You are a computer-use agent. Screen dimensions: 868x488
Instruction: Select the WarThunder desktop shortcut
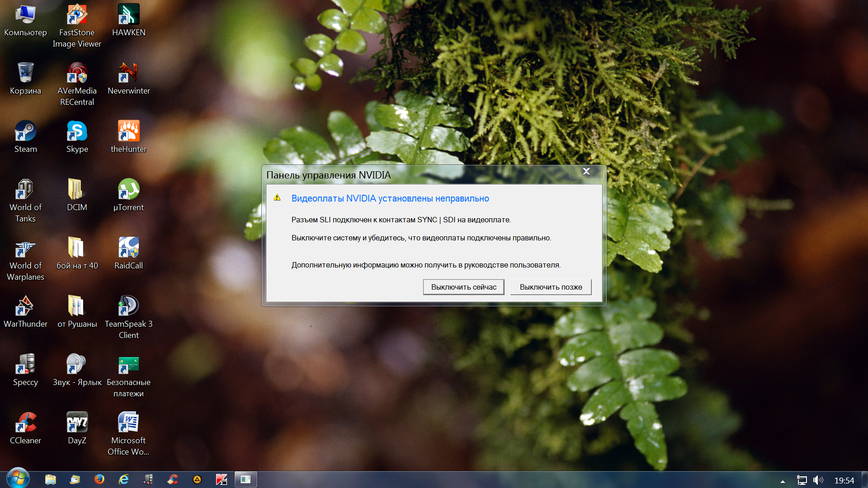pyautogui.click(x=25, y=306)
